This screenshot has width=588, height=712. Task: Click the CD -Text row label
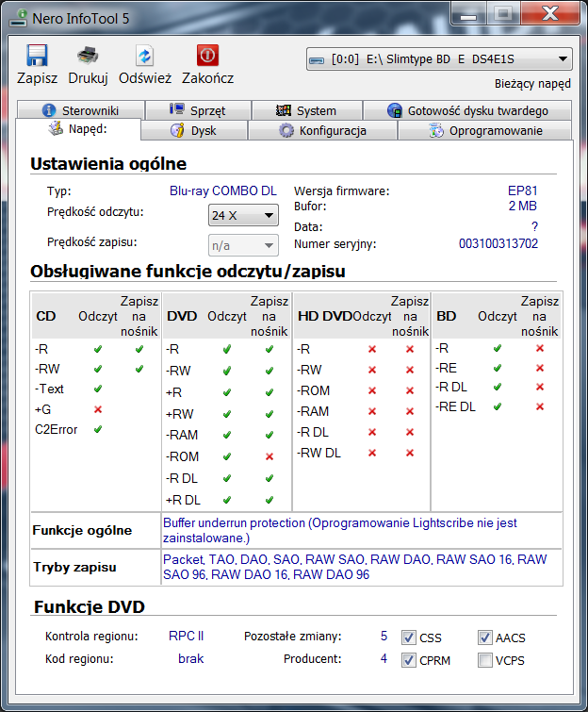(x=49, y=389)
